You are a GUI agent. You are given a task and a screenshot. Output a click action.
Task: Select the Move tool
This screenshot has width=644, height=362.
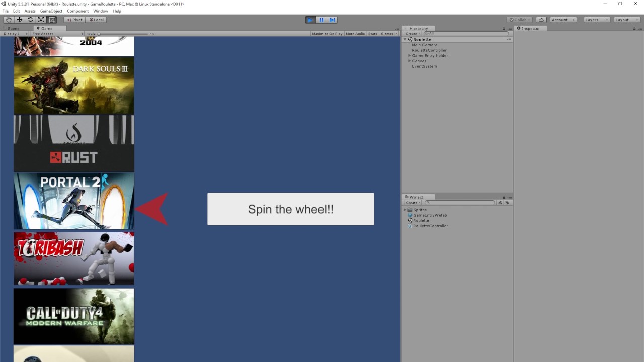click(19, 20)
